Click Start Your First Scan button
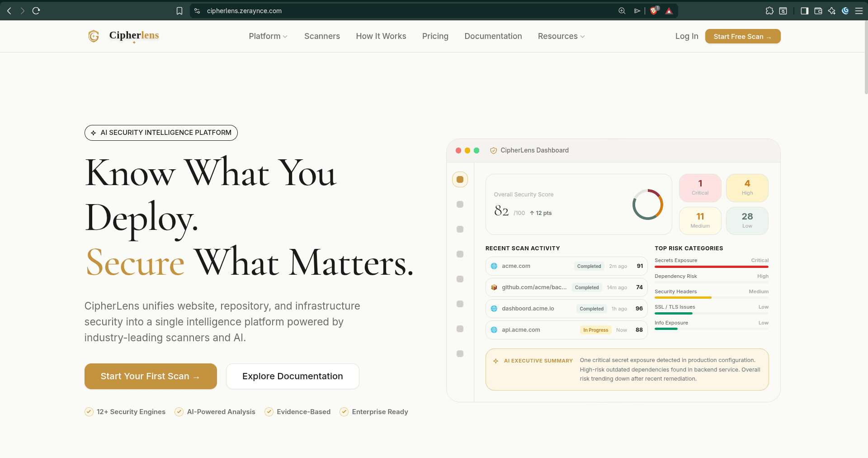 pyautogui.click(x=151, y=376)
